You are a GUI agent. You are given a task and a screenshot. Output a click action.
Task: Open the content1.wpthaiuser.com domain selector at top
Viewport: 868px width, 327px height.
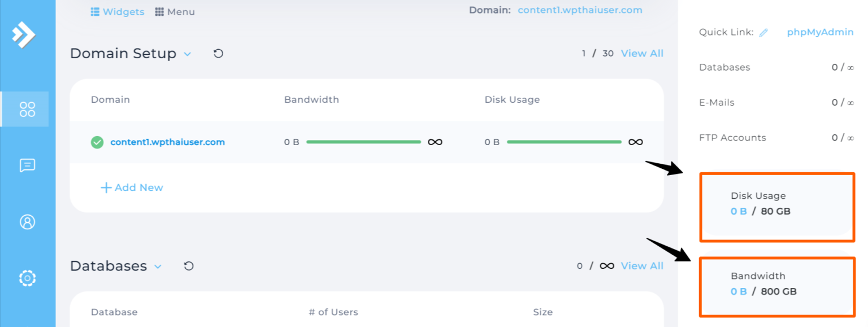pyautogui.click(x=580, y=10)
